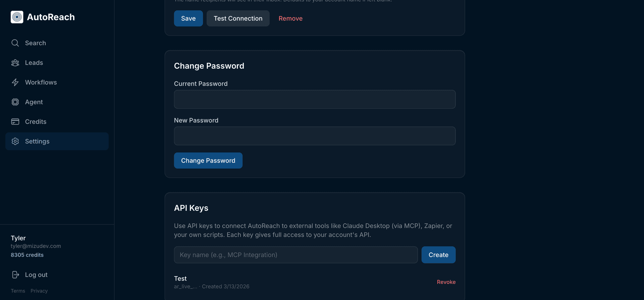The height and width of the screenshot is (300, 644).
Task: Click the AutoReach logo
Action: coord(43,17)
